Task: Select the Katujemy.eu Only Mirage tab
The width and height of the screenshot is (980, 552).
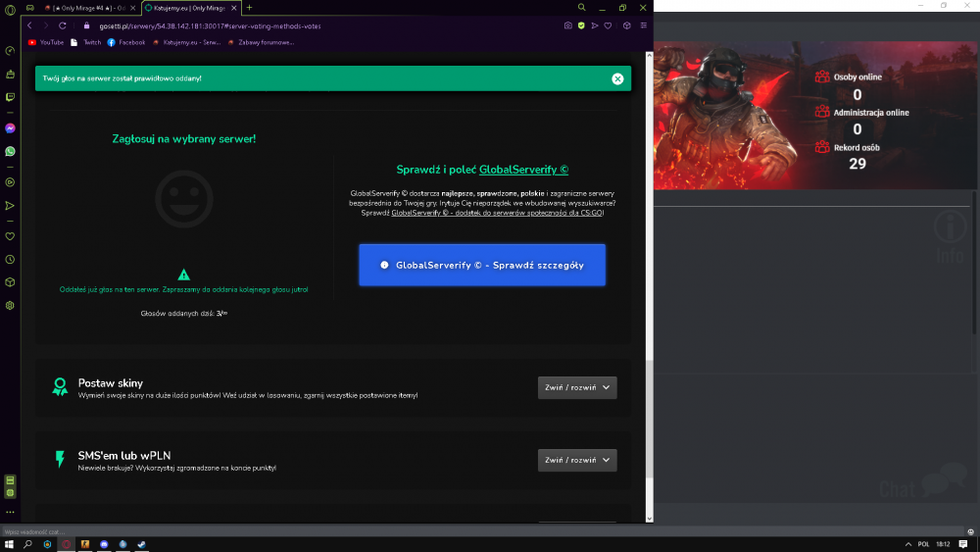Action: [189, 8]
